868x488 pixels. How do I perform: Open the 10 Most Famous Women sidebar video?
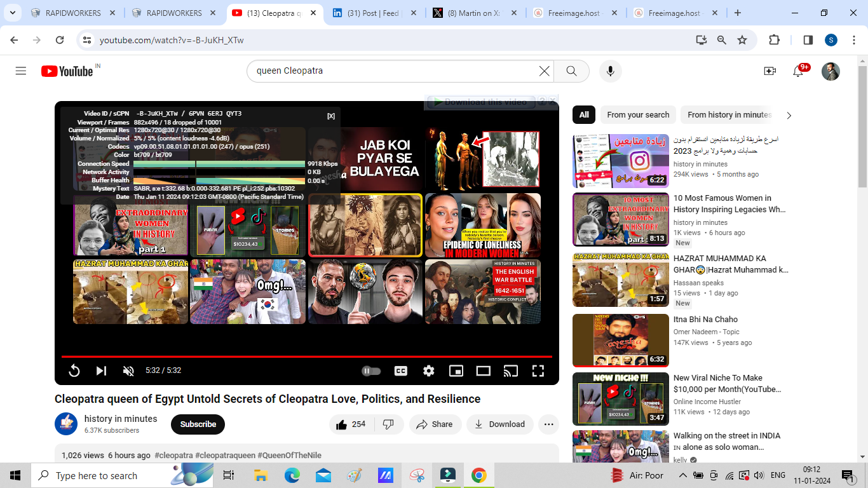[729, 204]
